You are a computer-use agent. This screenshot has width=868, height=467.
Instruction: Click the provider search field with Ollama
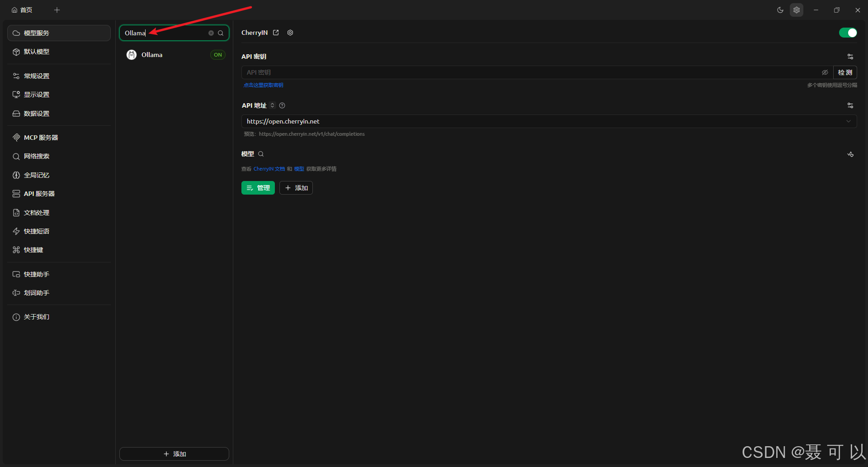point(174,33)
